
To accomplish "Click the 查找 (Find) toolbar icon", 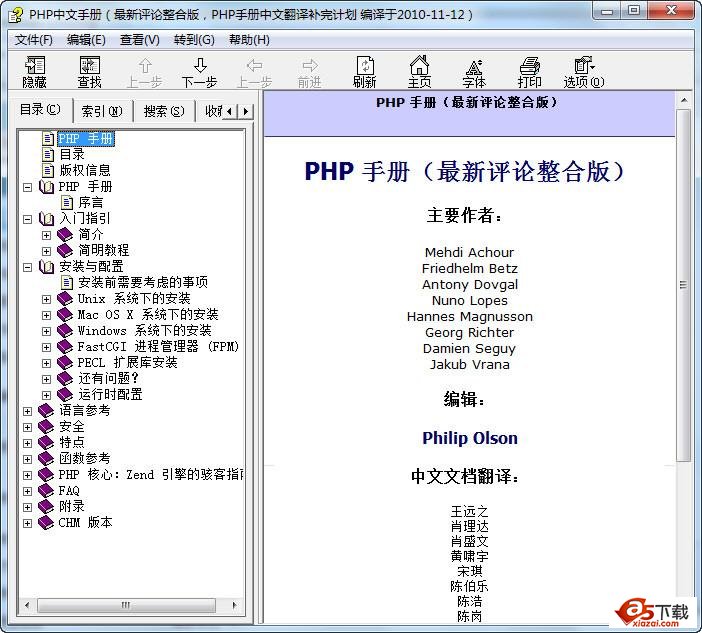I will click(90, 72).
